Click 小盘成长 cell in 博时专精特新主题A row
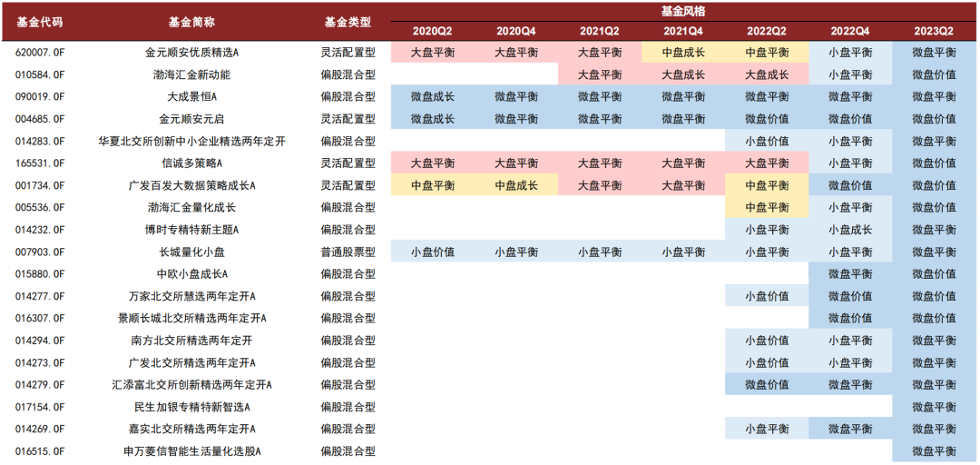 [850, 230]
